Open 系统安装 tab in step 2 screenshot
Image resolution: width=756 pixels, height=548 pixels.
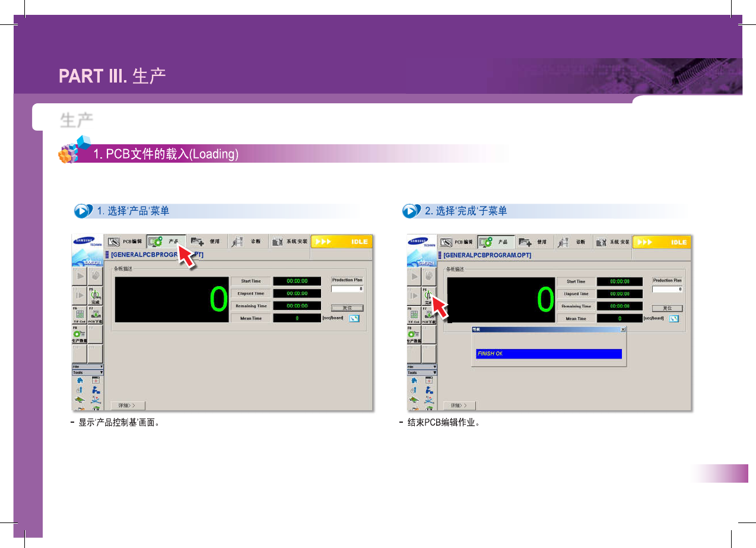pos(612,242)
